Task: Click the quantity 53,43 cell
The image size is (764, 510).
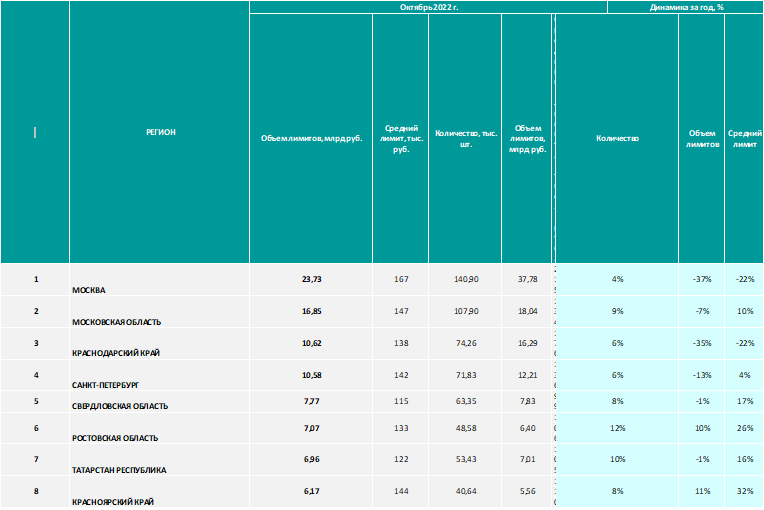Action: pos(465,460)
